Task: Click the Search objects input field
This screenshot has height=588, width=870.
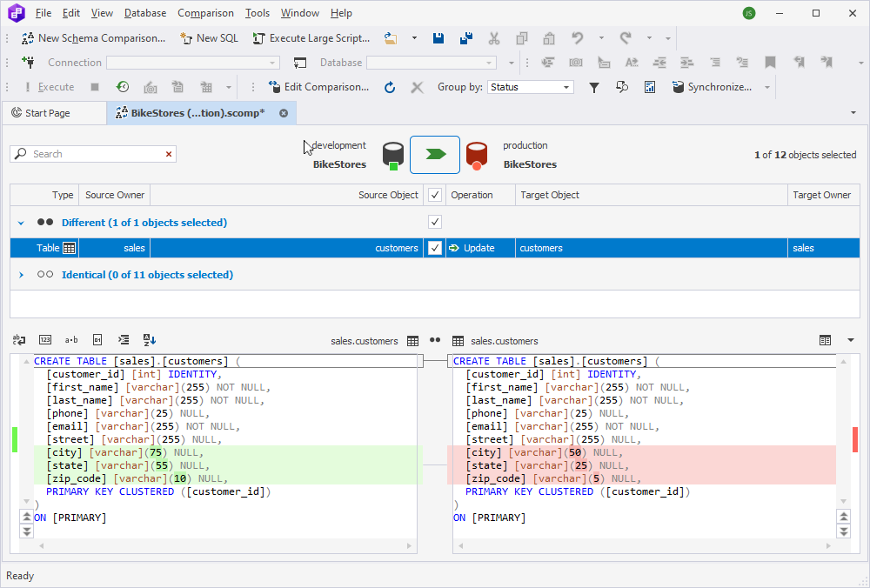Action: point(93,154)
